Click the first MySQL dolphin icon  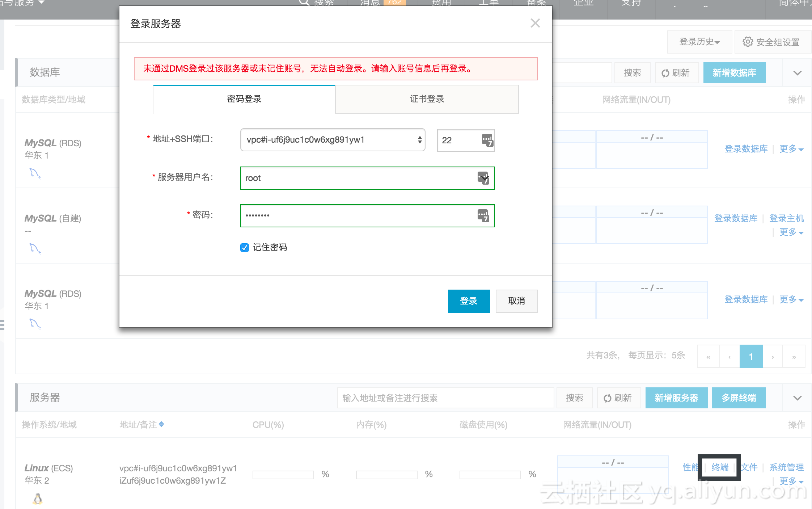click(x=35, y=173)
